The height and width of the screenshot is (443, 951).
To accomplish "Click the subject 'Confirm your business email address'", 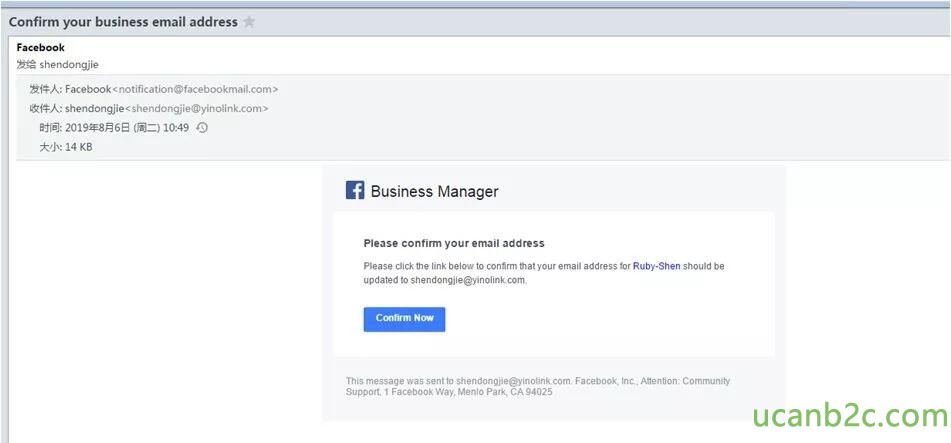I will point(123,22).
